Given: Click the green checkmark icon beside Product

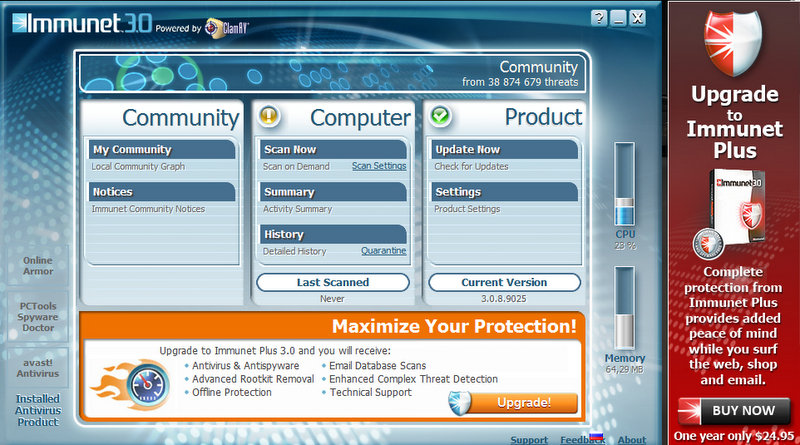Looking at the screenshot, I should [440, 115].
